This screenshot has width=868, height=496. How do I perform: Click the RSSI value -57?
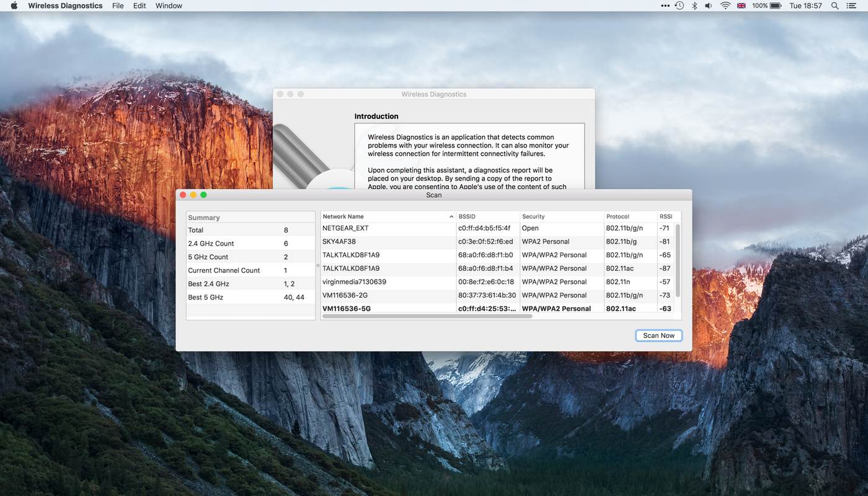(665, 282)
